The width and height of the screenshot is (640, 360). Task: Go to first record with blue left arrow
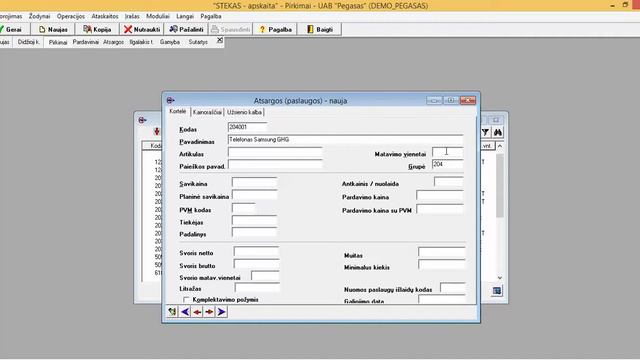(185, 312)
